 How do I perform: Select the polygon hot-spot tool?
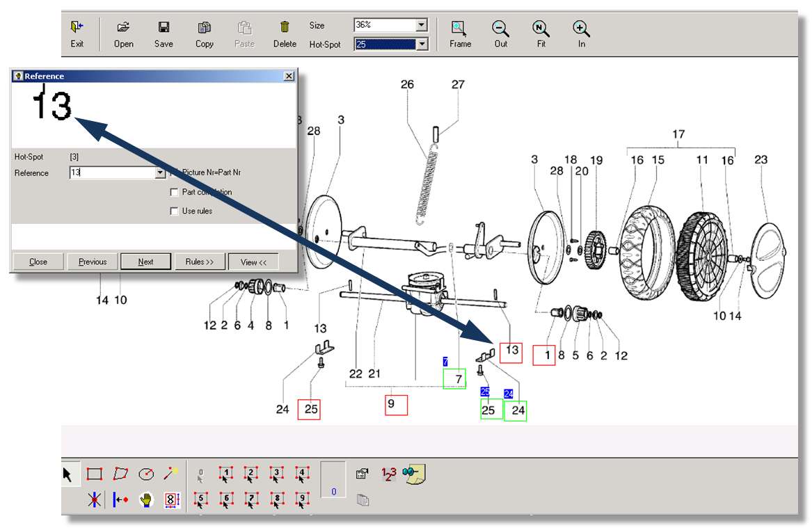(x=120, y=474)
